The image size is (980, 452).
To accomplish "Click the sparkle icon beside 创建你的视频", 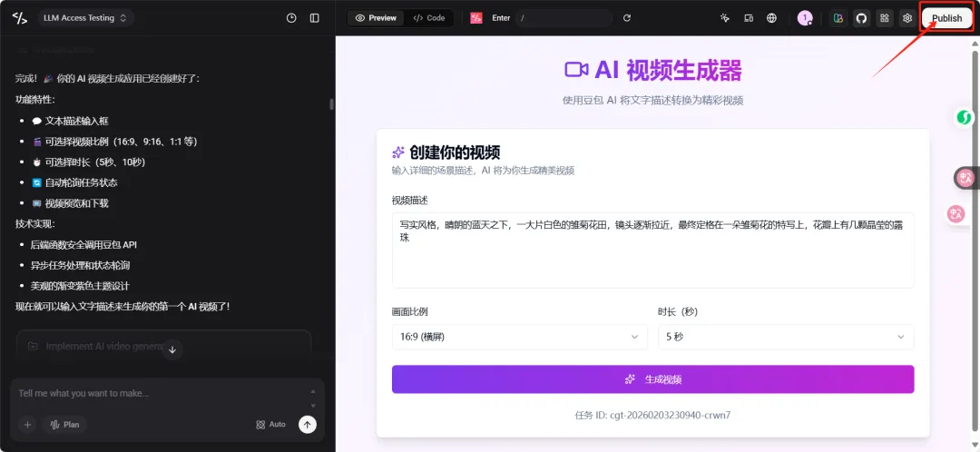I will coord(398,152).
